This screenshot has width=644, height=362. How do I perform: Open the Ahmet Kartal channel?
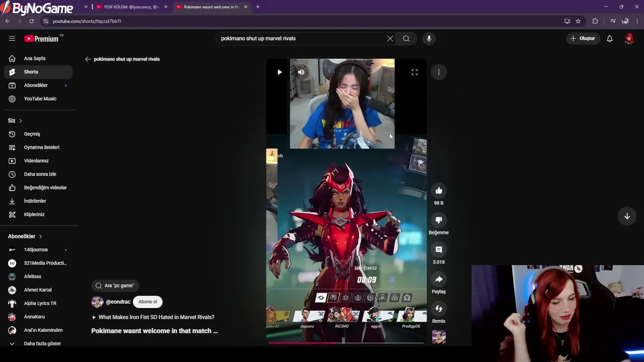click(38, 290)
